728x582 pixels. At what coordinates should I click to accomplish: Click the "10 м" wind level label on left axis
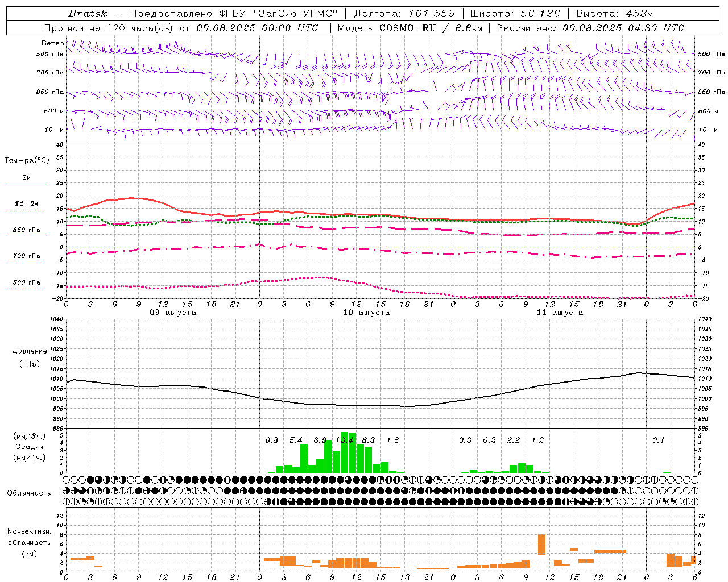[x=55, y=130]
